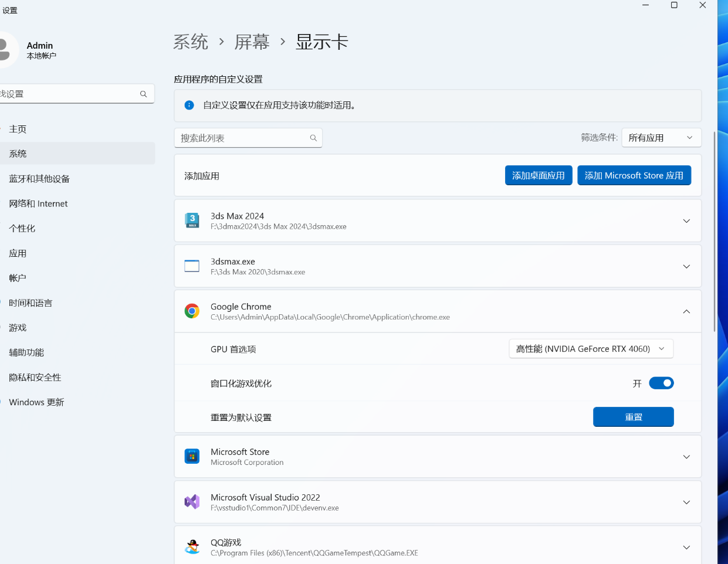Click Admin 本地帐户 profile name
The width and height of the screenshot is (728, 564).
click(42, 50)
